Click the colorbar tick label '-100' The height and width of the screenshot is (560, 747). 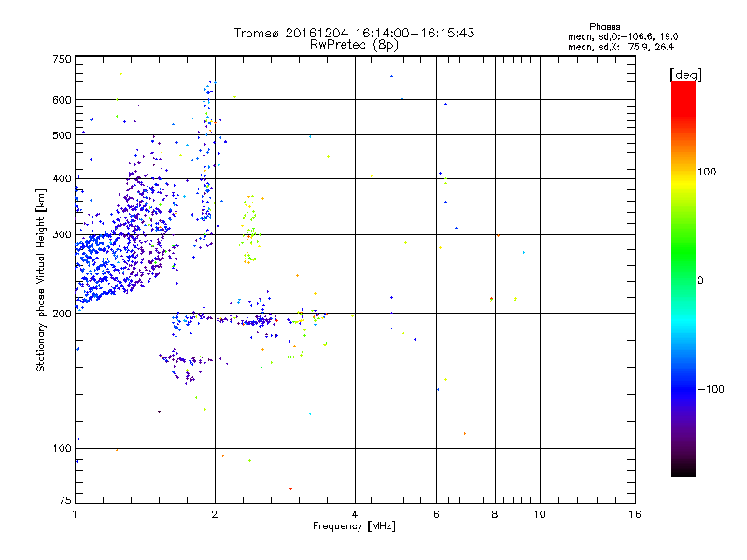click(711, 389)
